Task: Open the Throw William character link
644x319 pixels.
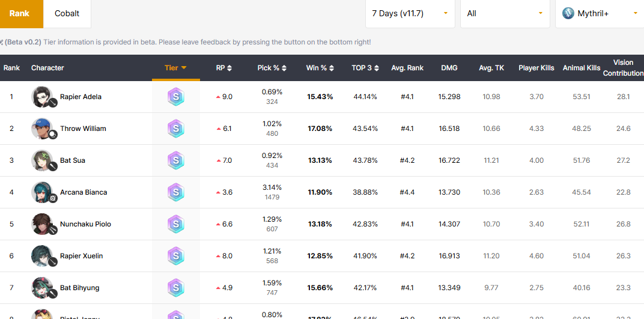Action: click(x=83, y=129)
